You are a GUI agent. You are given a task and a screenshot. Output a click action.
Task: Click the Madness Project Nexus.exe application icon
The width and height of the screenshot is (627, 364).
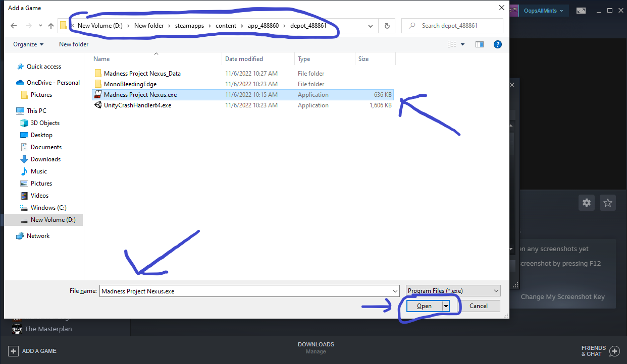(98, 95)
